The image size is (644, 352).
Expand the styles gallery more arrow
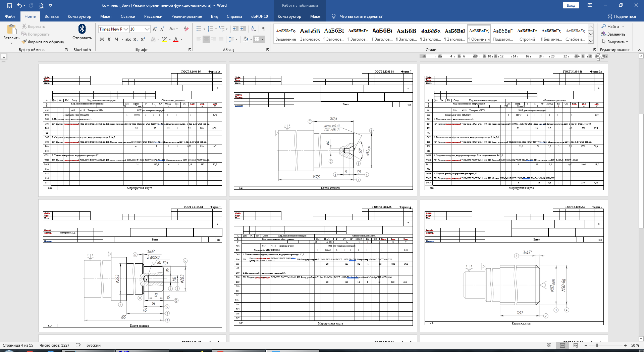pos(591,41)
